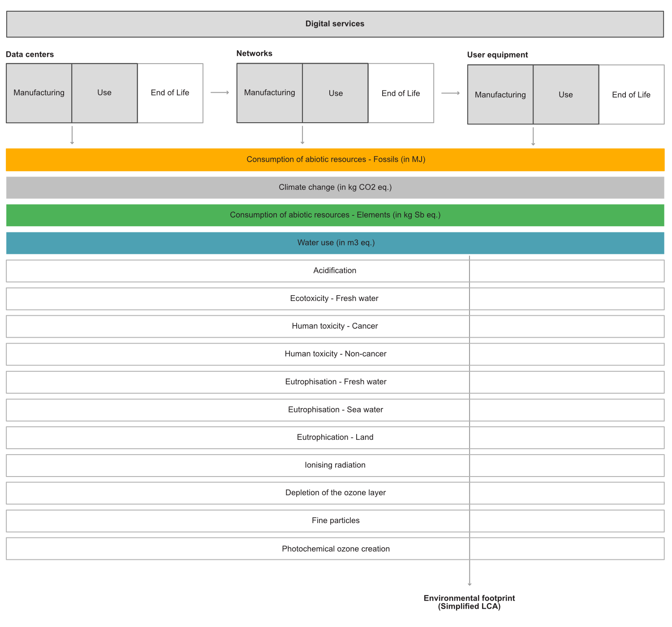This screenshot has height=627, width=672.
Task: Select the orange Fossils consumption bar
Action: [x=335, y=159]
